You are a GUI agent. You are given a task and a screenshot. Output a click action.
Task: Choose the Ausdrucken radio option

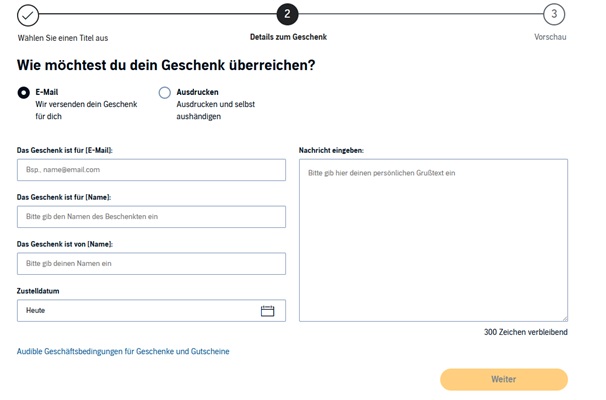point(165,93)
